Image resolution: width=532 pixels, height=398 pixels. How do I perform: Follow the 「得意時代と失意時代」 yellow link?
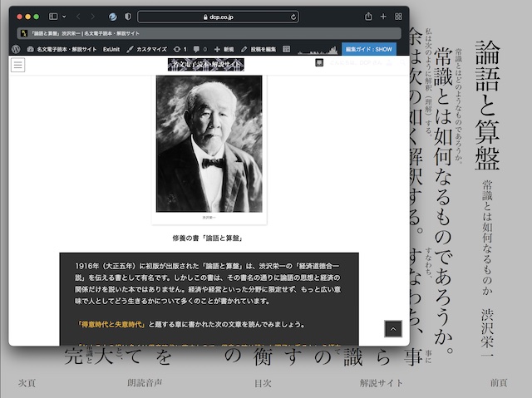click(x=111, y=324)
